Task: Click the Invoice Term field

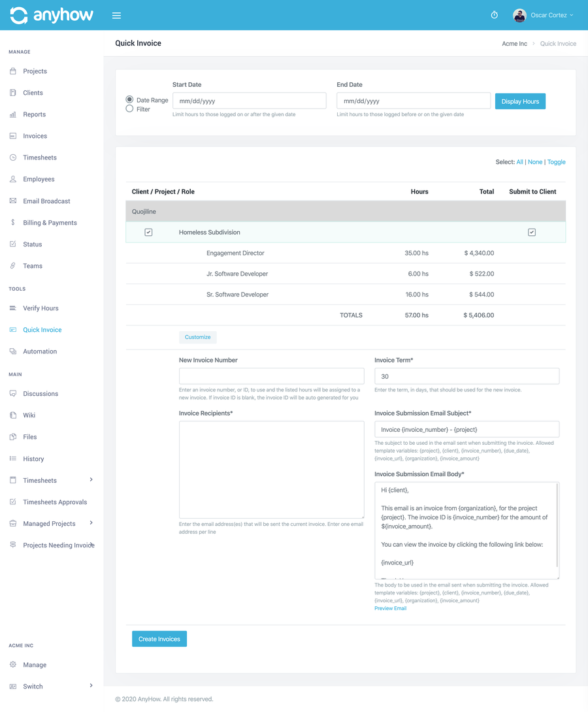Action: (466, 376)
